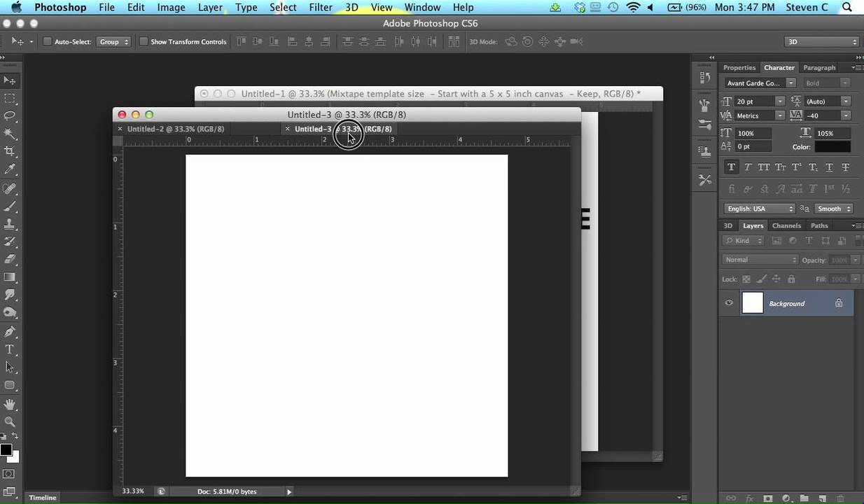Click the status bar arrow button
Image resolution: width=864 pixels, height=504 pixels.
point(289,492)
